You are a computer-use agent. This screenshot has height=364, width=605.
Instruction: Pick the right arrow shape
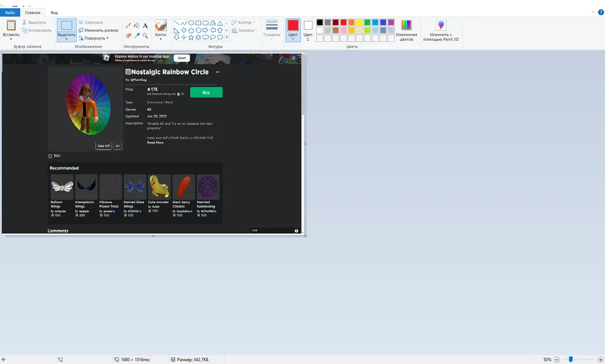pos(206,30)
